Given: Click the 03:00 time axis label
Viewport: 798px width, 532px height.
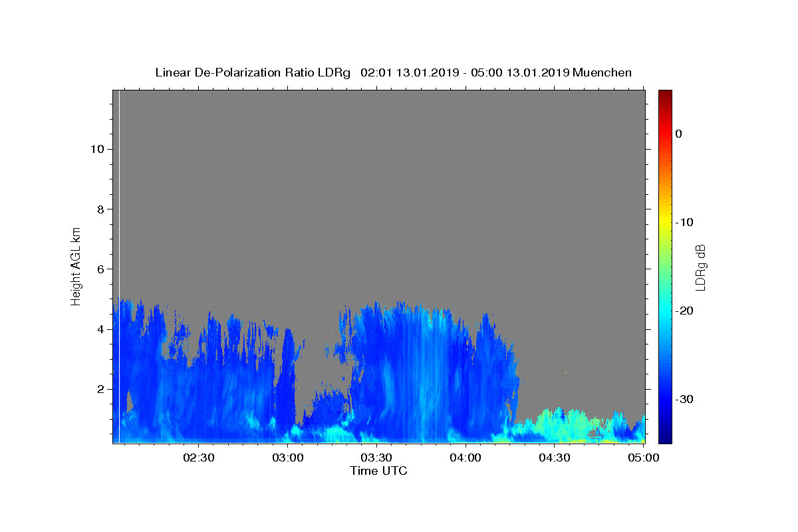Looking at the screenshot, I should click(x=288, y=458).
